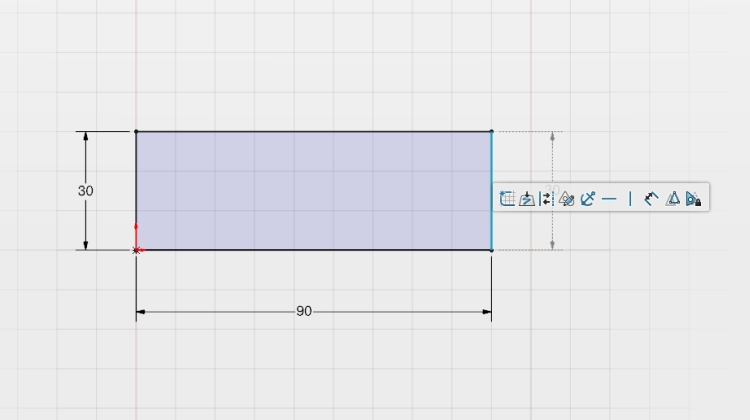
Task: Click the sketch plane icon with down arrow
Action: [526, 198]
